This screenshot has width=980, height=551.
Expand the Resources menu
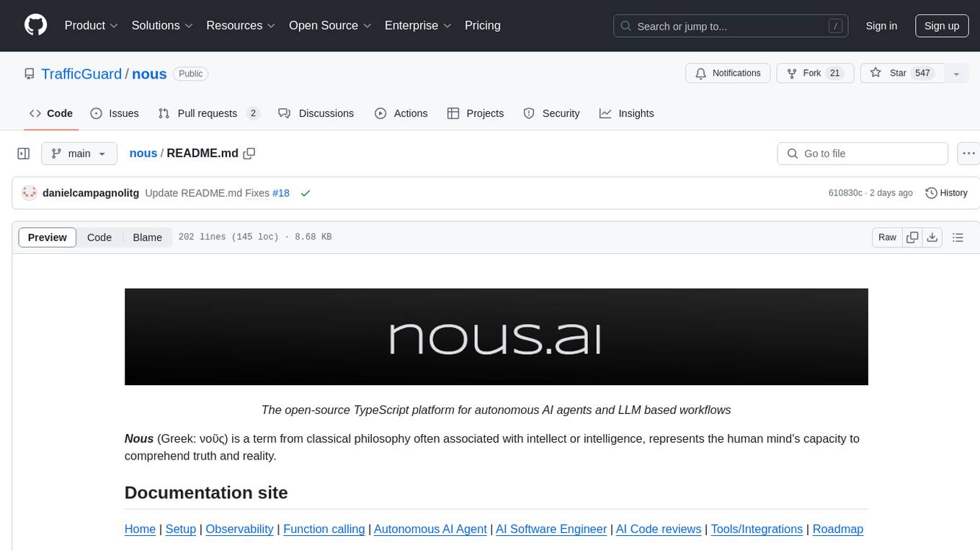pyautogui.click(x=241, y=25)
